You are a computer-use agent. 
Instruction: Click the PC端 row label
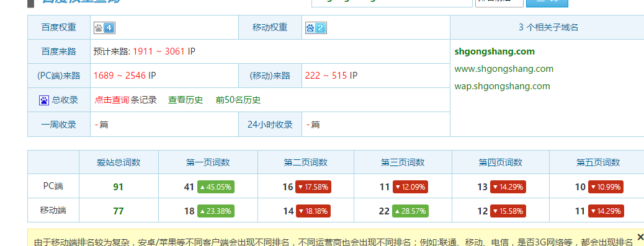(53, 186)
